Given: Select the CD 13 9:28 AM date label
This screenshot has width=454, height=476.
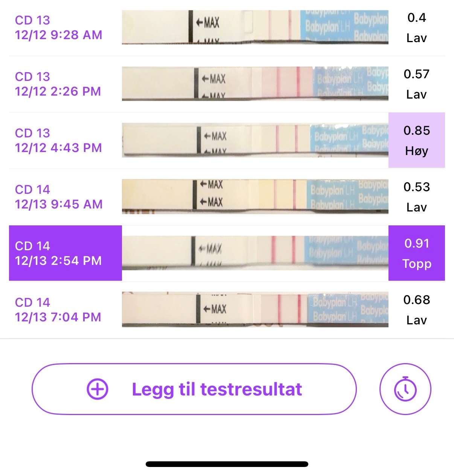Looking at the screenshot, I should coord(58,27).
